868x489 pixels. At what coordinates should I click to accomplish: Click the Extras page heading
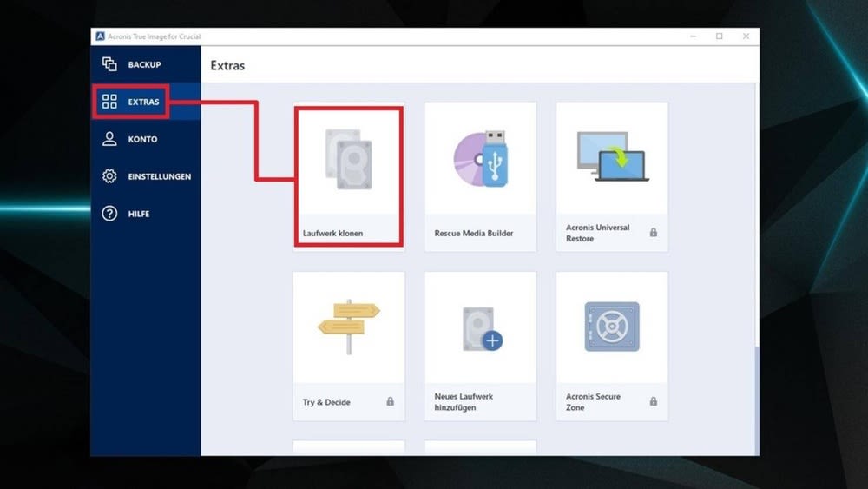[x=227, y=65]
